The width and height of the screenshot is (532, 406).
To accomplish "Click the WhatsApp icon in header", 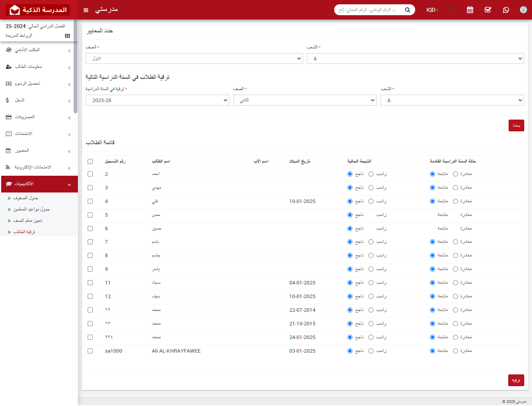I will (x=506, y=10).
